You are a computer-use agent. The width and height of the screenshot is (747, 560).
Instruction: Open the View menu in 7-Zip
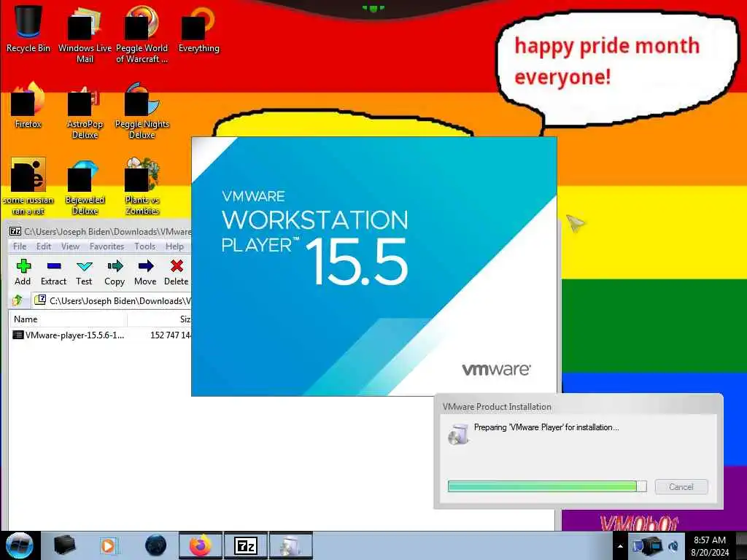tap(70, 246)
